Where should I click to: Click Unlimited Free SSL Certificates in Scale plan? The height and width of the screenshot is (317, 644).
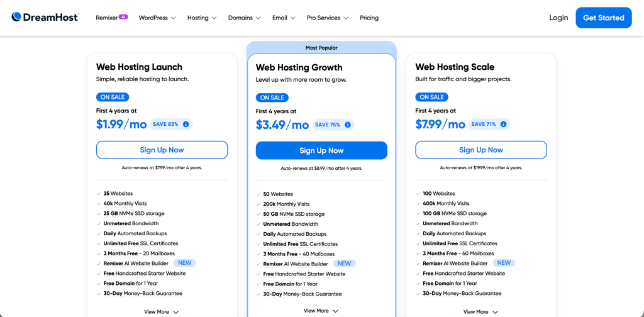460,243
